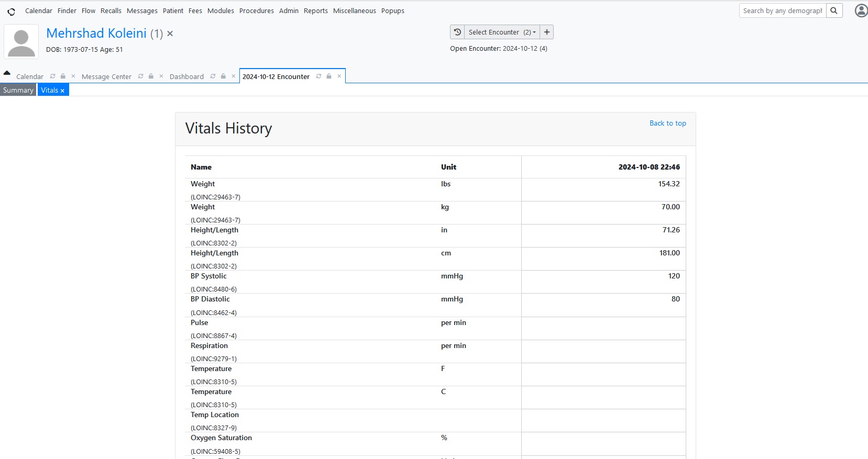
Task: Refresh the Calendar tab
Action: (53, 76)
